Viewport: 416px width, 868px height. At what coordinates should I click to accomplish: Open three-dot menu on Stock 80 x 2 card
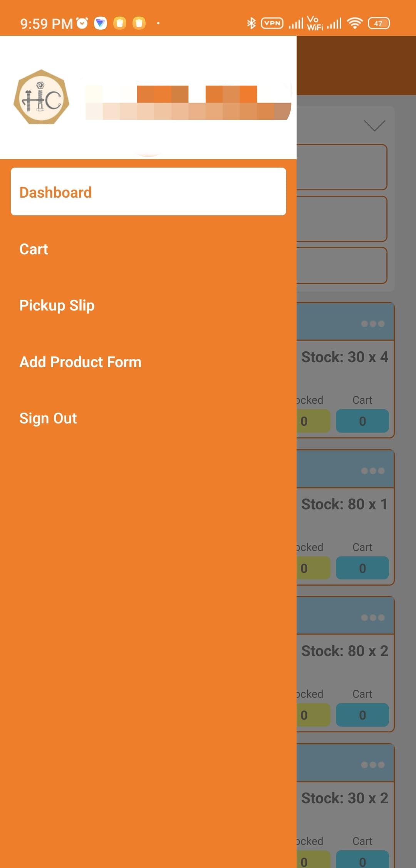[372, 618]
